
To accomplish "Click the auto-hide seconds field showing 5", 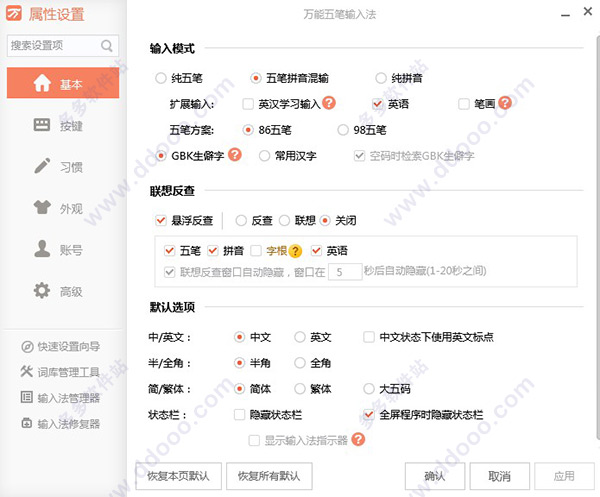I will [x=345, y=272].
